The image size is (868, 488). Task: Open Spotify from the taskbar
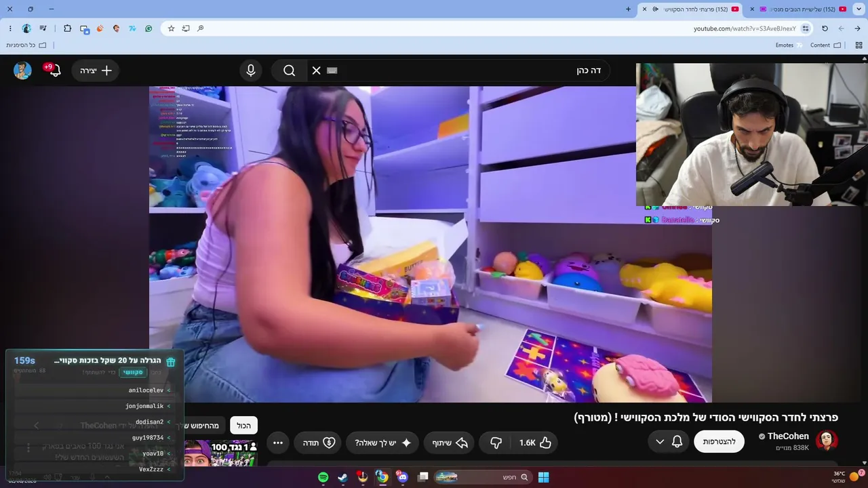(x=323, y=477)
